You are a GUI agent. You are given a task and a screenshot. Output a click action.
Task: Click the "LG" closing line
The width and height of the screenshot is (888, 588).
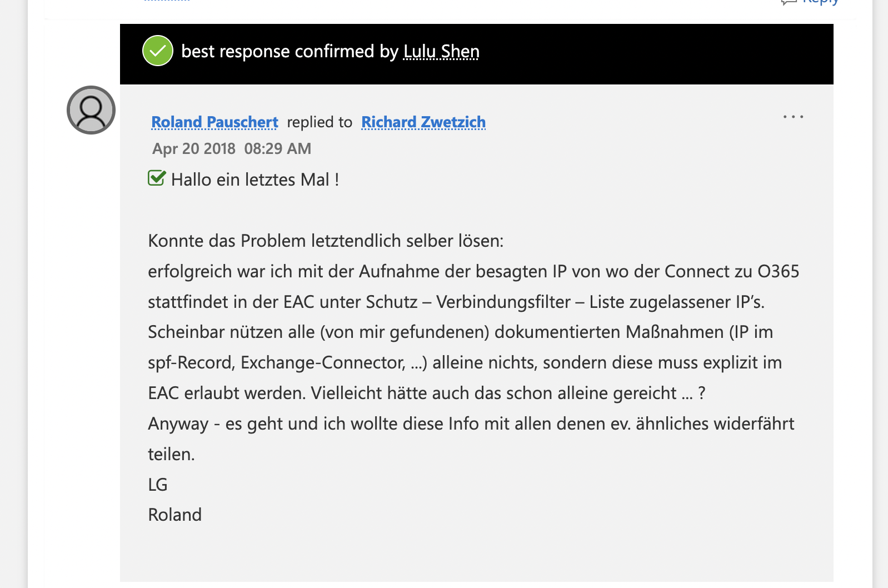pos(158,485)
